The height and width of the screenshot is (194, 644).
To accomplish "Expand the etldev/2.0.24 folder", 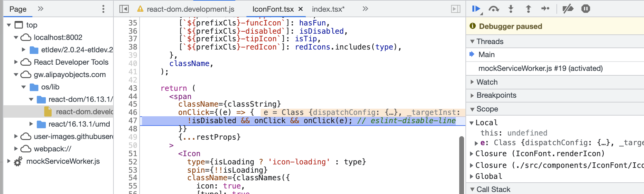I will point(23,50).
